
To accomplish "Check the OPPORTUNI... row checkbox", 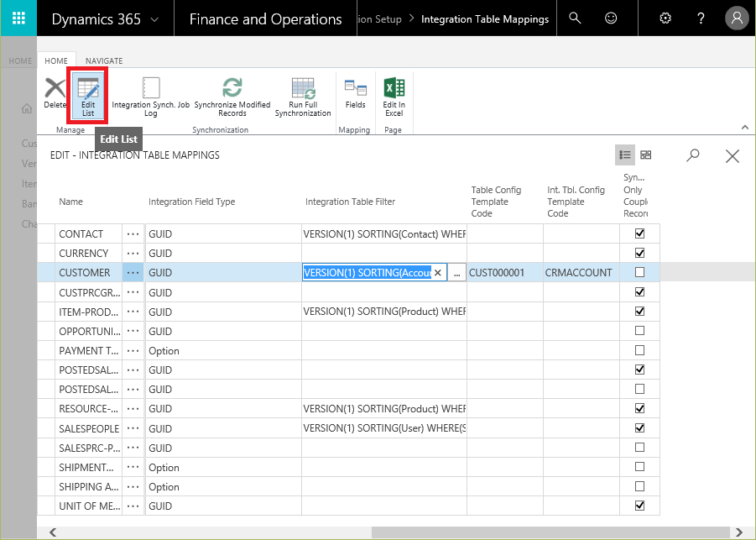I will point(640,331).
